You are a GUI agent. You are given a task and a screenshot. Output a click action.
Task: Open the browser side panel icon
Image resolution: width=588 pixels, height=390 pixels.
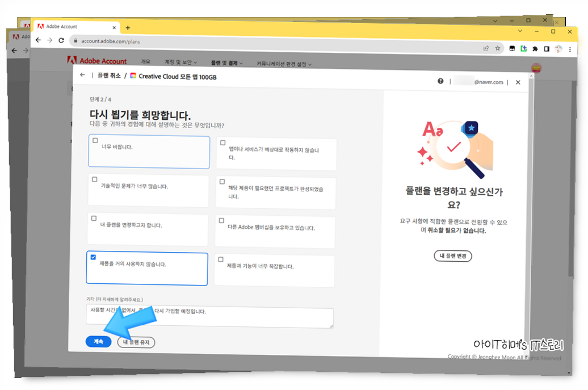[x=547, y=49]
